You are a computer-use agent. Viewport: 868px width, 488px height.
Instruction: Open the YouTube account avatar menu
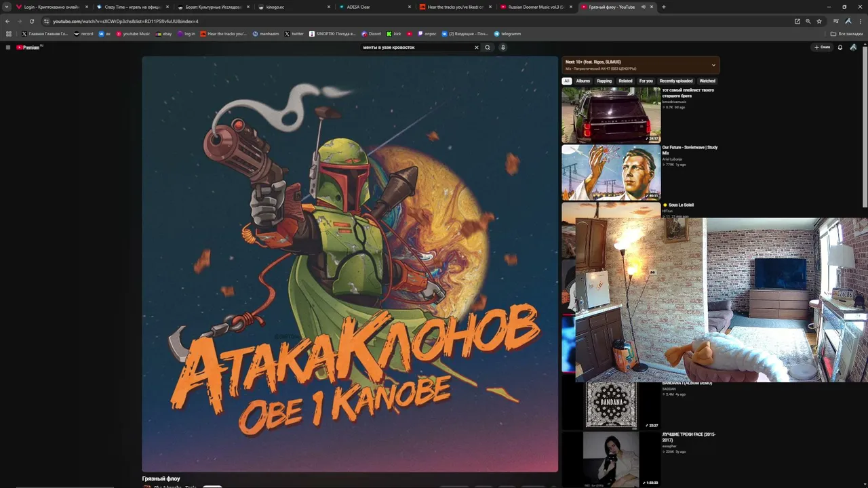(x=853, y=47)
